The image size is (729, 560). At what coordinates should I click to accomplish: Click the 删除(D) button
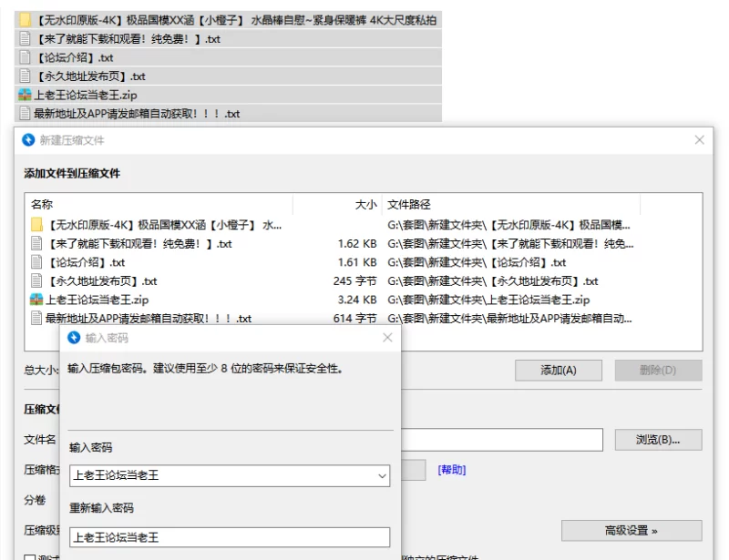pos(658,371)
